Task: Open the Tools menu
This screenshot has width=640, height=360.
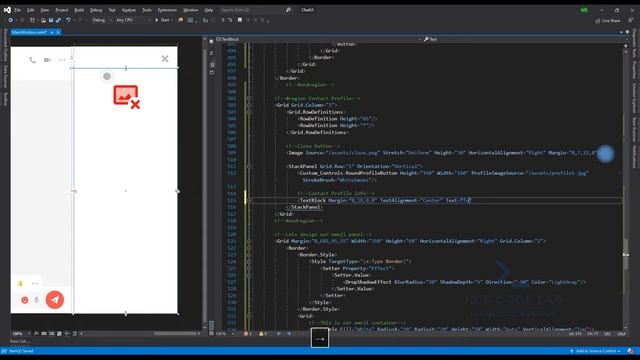Action: pyautogui.click(x=147, y=10)
